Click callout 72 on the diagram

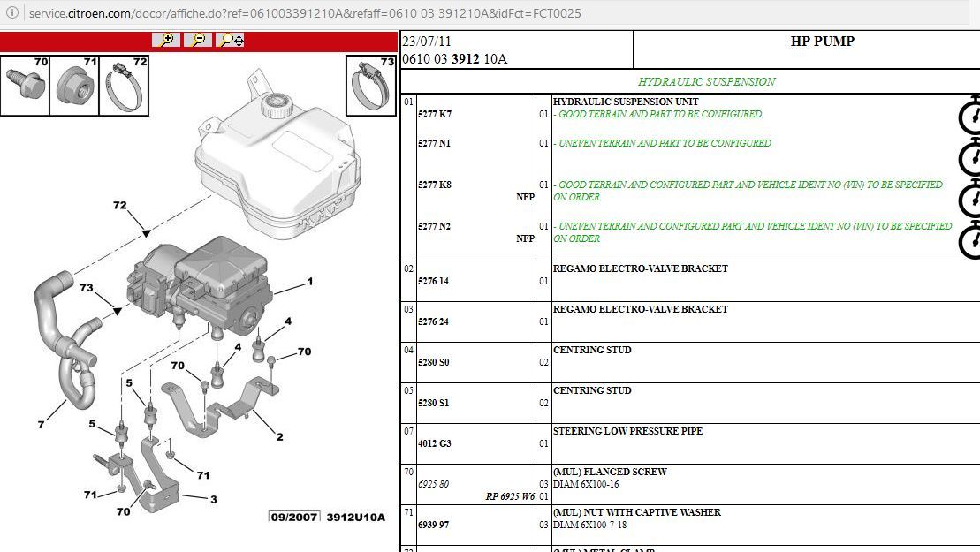(x=120, y=205)
